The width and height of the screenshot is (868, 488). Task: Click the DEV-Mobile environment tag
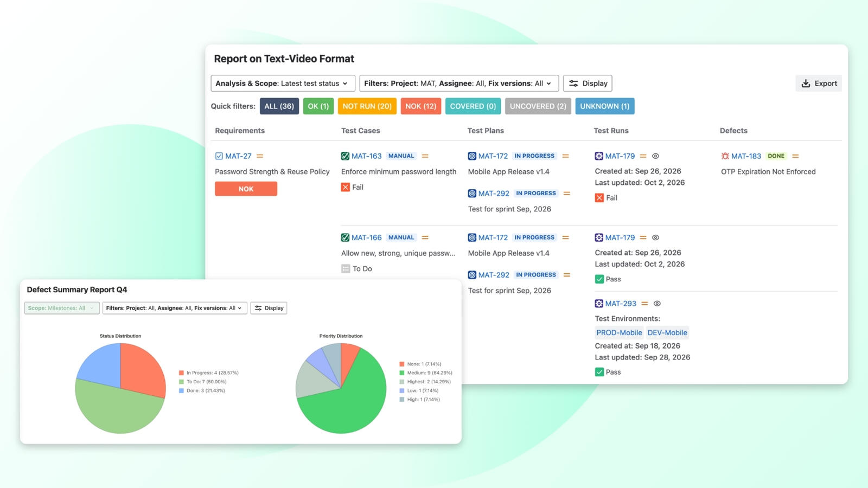pos(667,333)
